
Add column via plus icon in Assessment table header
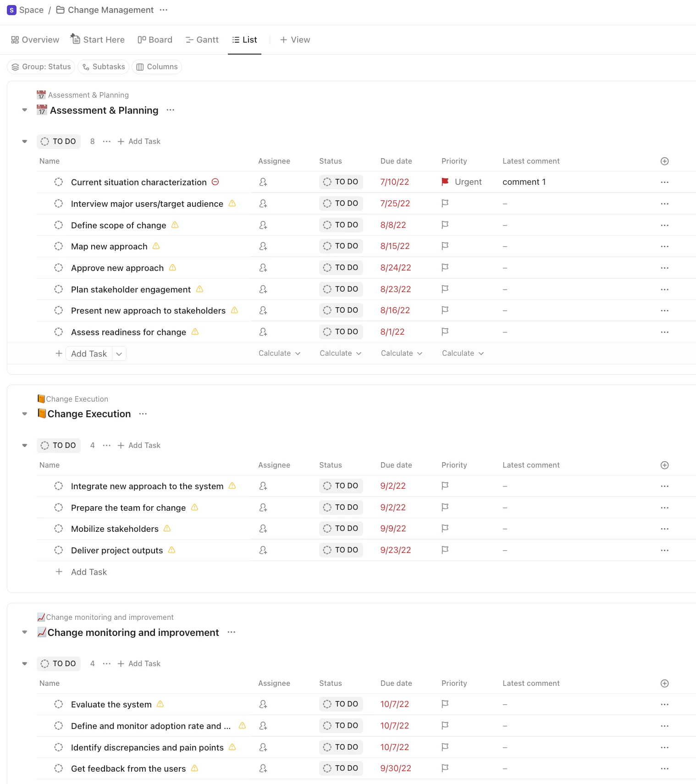click(x=665, y=161)
